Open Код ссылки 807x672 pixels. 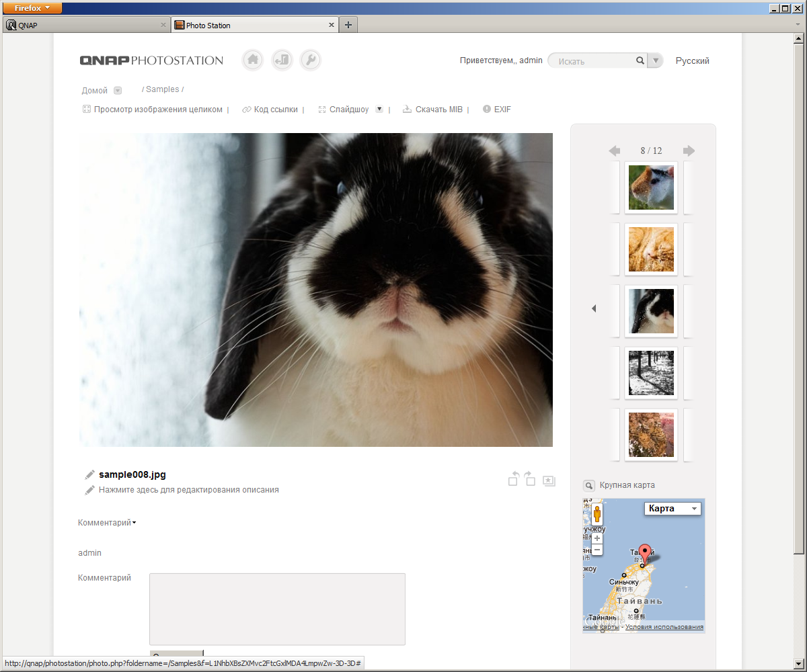point(276,110)
